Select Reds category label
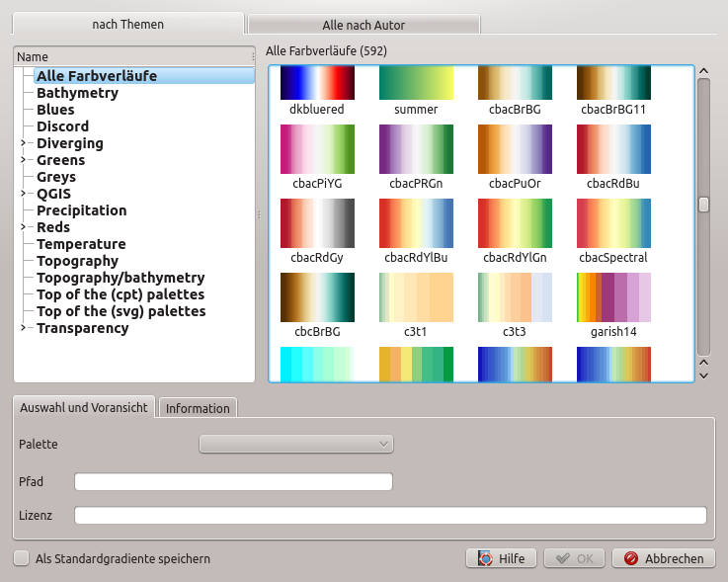Viewport: 728px width, 582px height. point(53,227)
